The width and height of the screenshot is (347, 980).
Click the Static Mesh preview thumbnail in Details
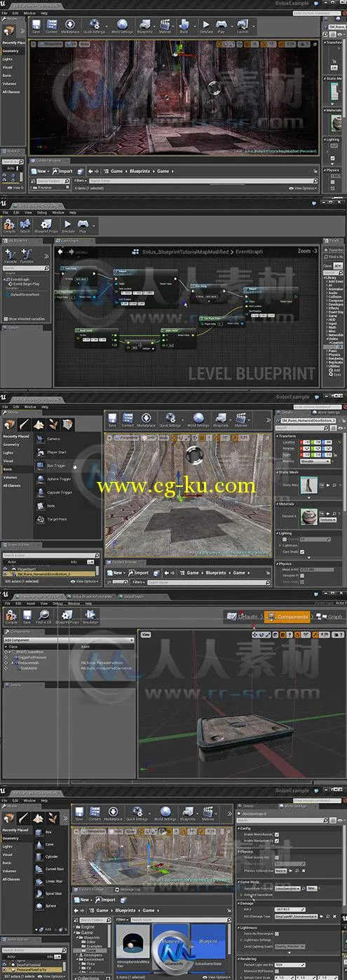point(308,485)
